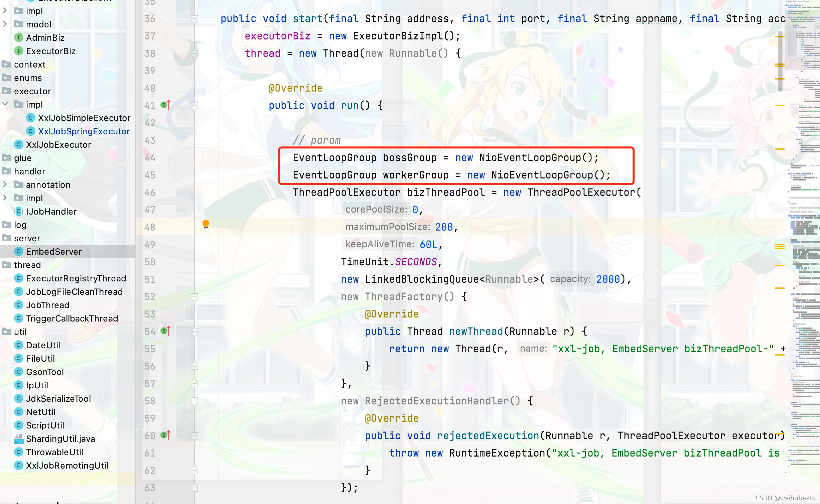Toggle fold marker at line 52 ThreadFactory

pyautogui.click(x=194, y=297)
